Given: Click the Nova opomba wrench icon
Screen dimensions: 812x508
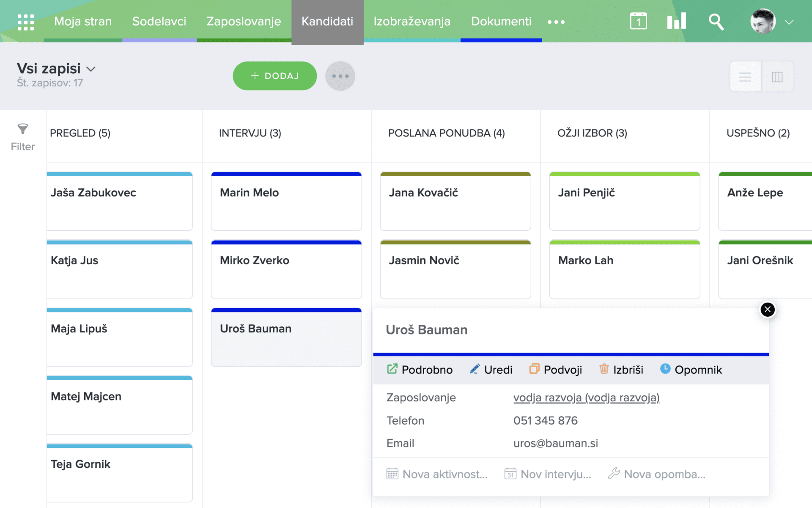Looking at the screenshot, I should pyautogui.click(x=614, y=474).
